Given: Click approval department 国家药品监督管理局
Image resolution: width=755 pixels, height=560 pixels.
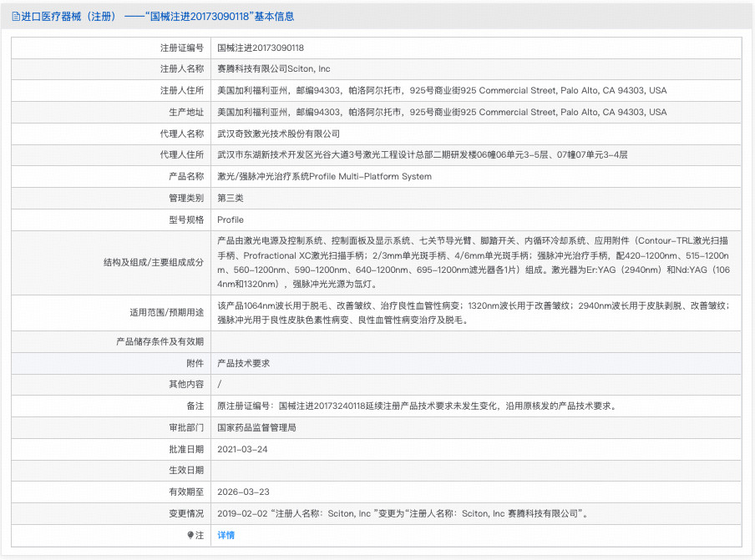Looking at the screenshot, I should (256, 427).
